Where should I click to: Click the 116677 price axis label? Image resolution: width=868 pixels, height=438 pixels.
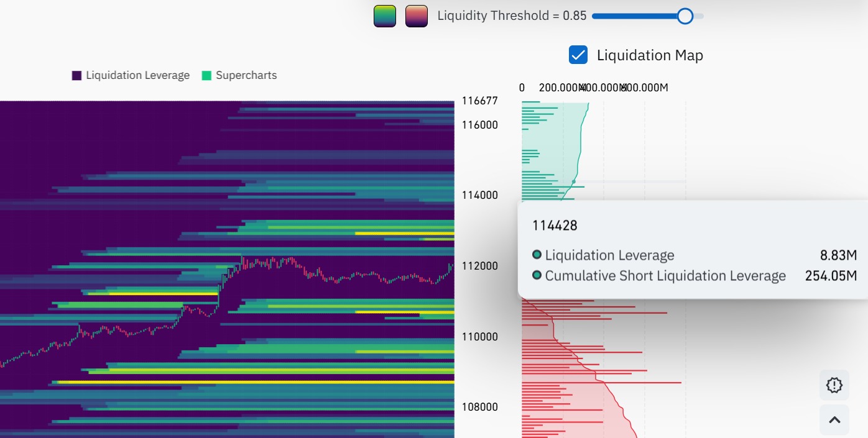pyautogui.click(x=481, y=100)
